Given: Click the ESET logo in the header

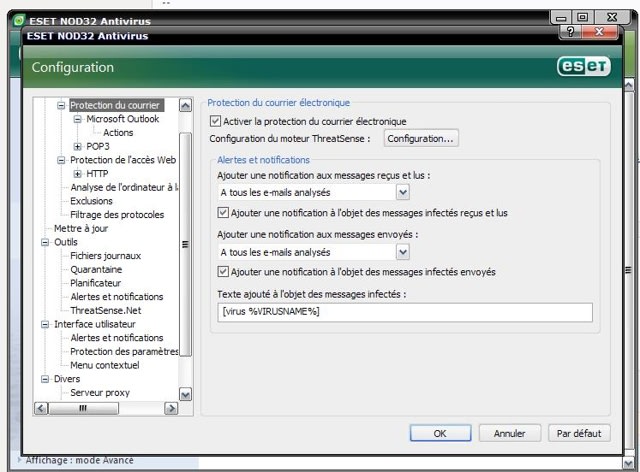Looking at the screenshot, I should tap(584, 66).
